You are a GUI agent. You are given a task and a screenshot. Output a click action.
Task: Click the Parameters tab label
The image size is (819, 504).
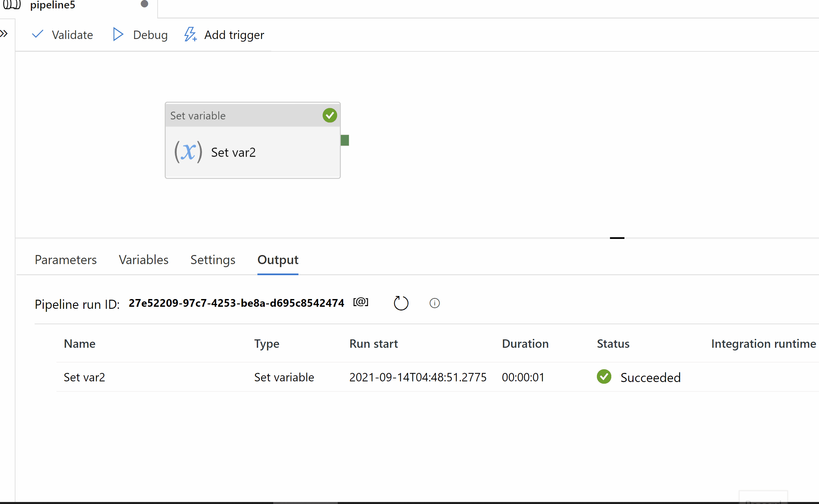65,259
